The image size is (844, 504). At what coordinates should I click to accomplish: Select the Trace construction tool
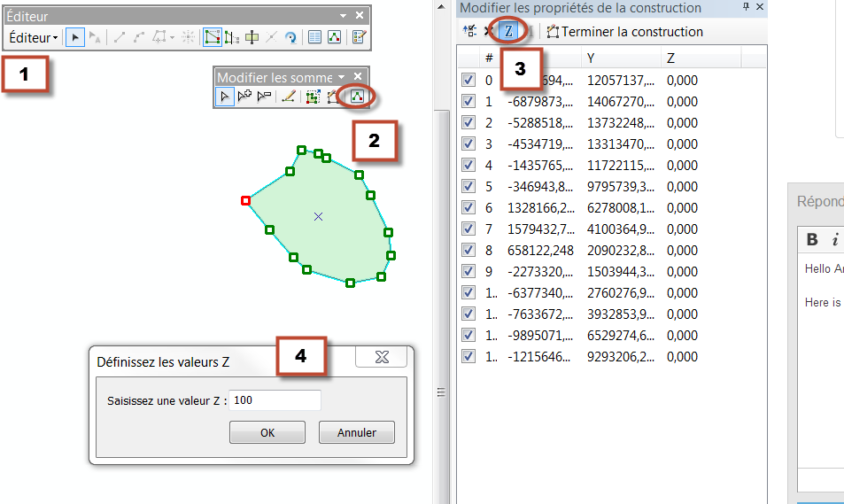pos(159,37)
